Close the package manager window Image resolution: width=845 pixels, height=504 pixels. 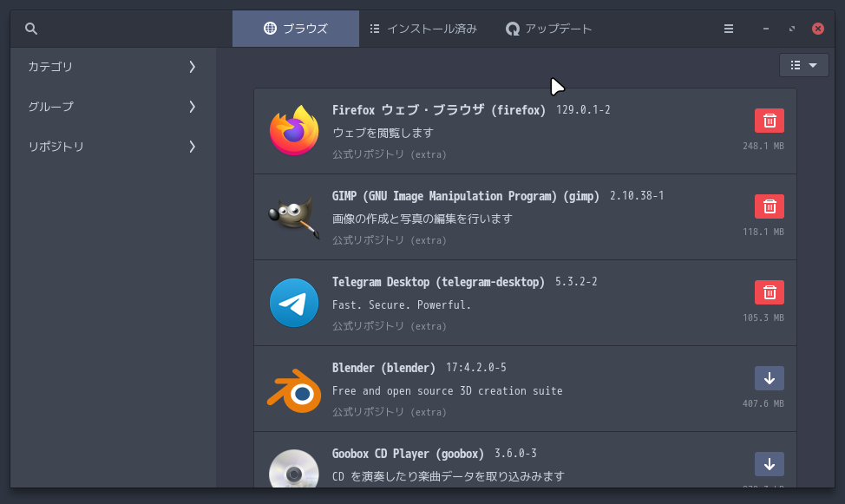[x=818, y=29]
